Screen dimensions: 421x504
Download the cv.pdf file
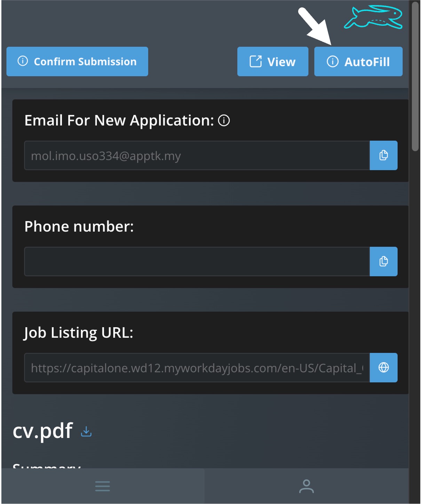point(86,432)
